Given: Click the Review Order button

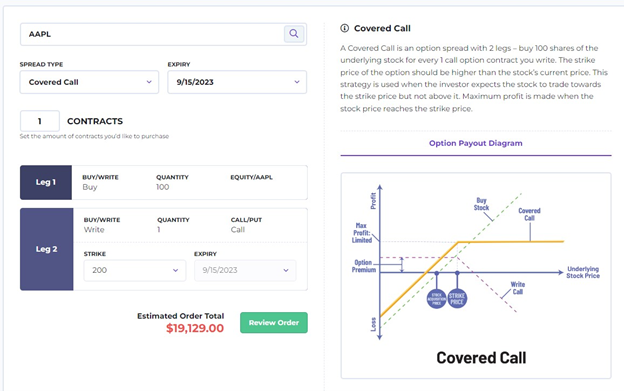Looking at the screenshot, I should point(274,323).
